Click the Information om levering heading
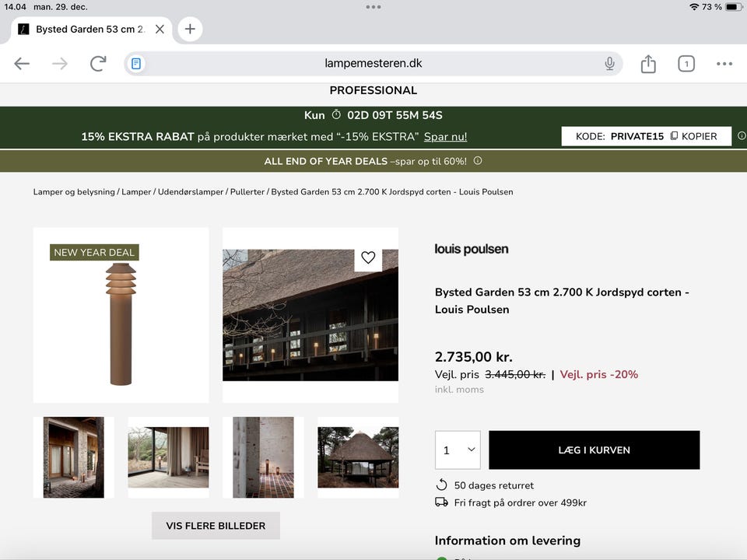The width and height of the screenshot is (747, 560). point(507,541)
